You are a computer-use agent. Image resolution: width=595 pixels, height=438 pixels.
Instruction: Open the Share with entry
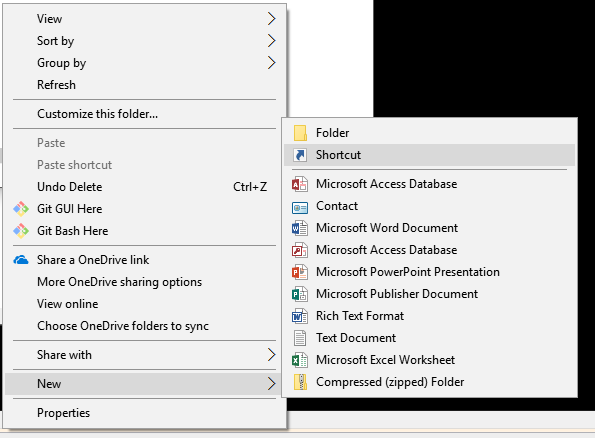pyautogui.click(x=145, y=354)
